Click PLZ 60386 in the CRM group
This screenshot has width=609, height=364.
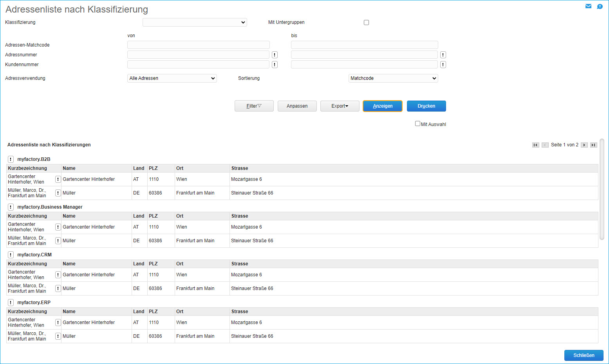(155, 288)
